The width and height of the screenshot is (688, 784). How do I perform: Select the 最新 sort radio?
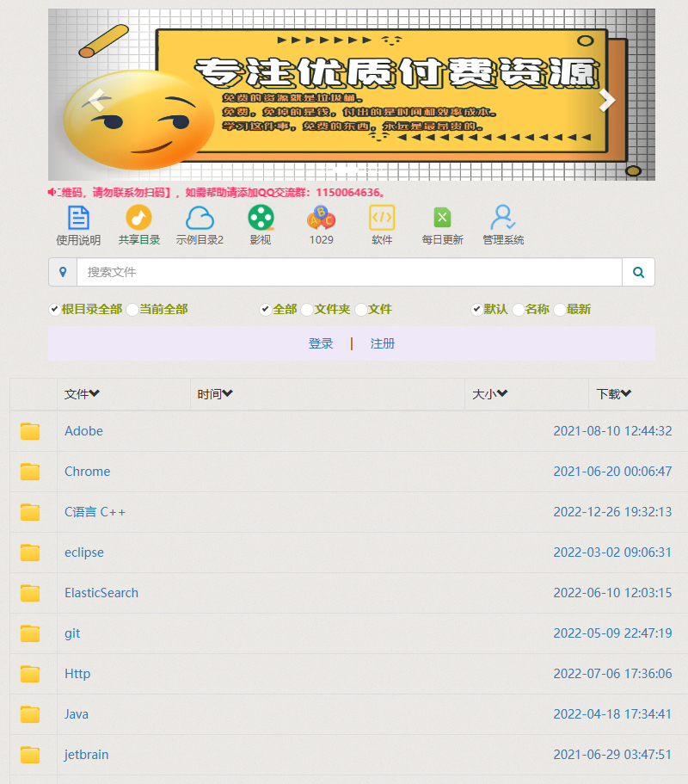(560, 310)
